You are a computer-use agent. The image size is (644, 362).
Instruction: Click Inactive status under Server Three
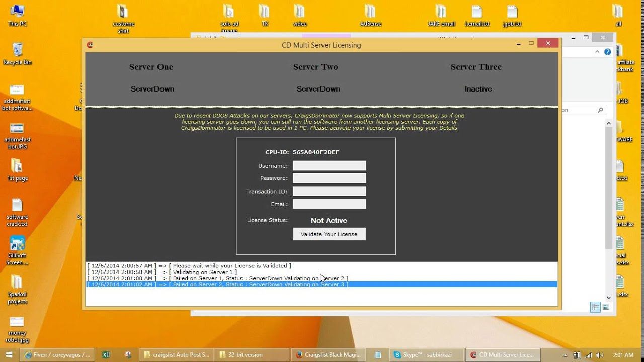point(478,89)
